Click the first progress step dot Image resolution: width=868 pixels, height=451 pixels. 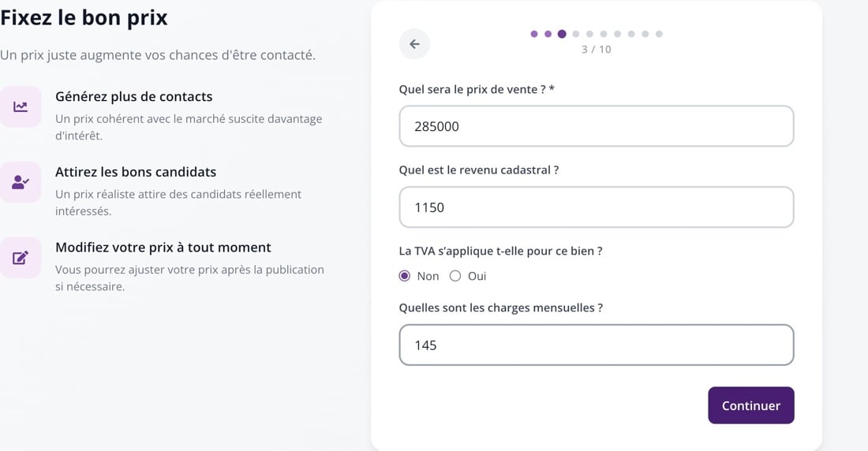tap(534, 35)
